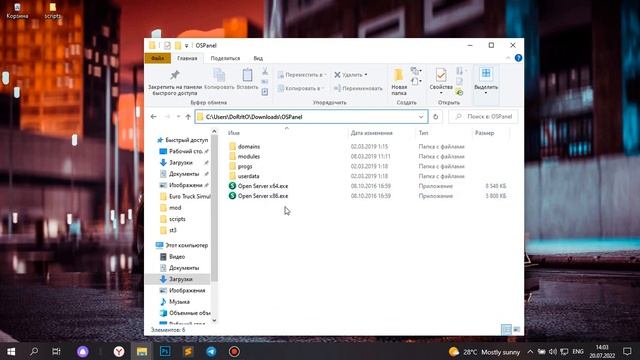The width and height of the screenshot is (640, 360).
Task: Click Pin to Quick access ribbon button
Action: 175,82
